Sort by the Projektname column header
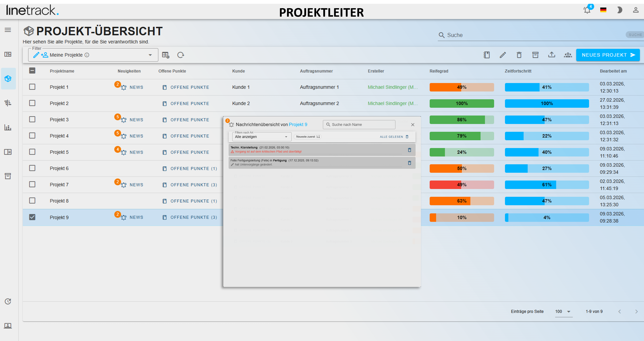Image resolution: width=644 pixels, height=341 pixels. tap(62, 71)
